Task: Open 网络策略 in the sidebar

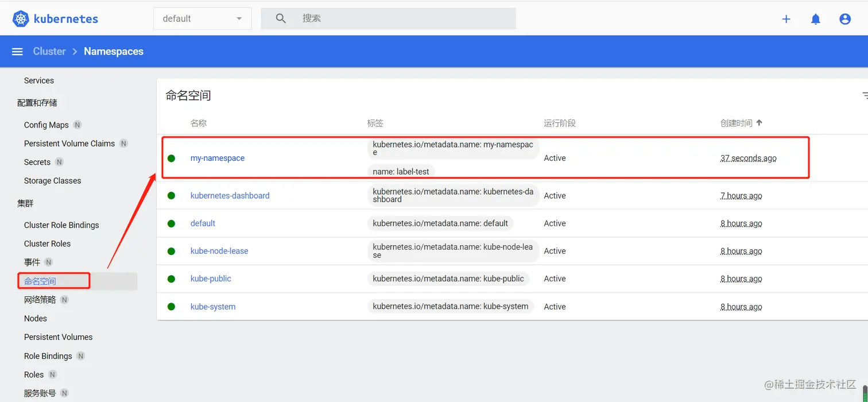Action: pyautogui.click(x=40, y=300)
